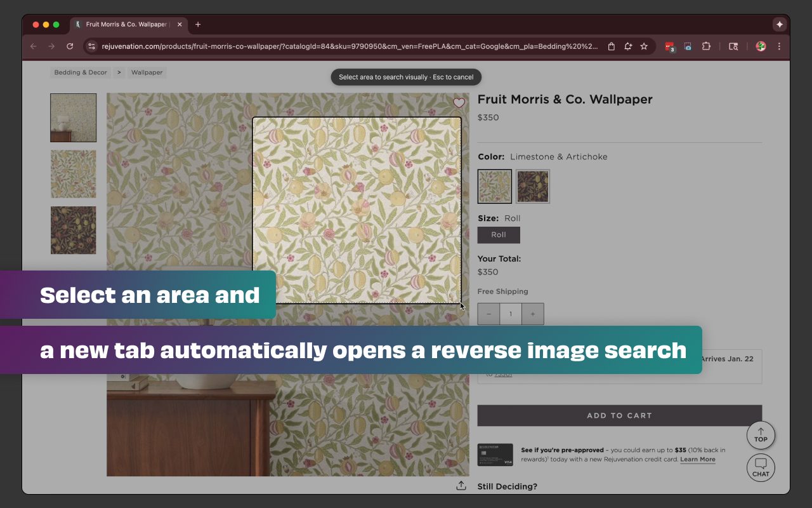The width and height of the screenshot is (812, 508).
Task: Reload the Rejuvenation product page
Action: 70,46
